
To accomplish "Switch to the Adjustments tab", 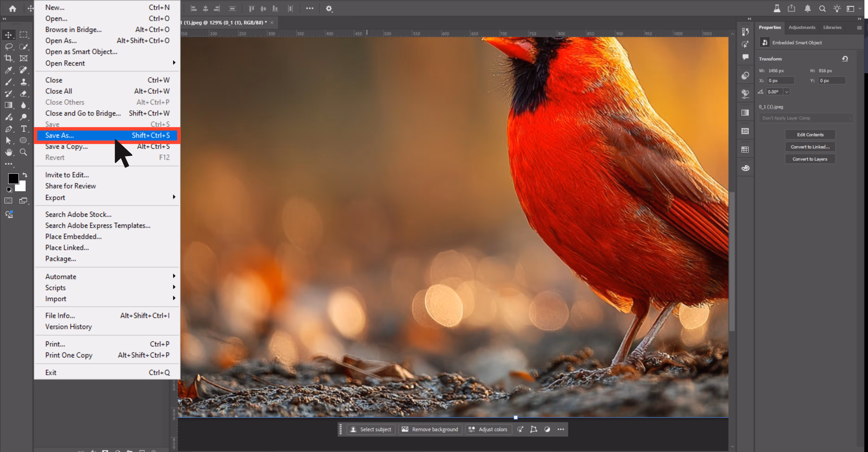I will 802,27.
